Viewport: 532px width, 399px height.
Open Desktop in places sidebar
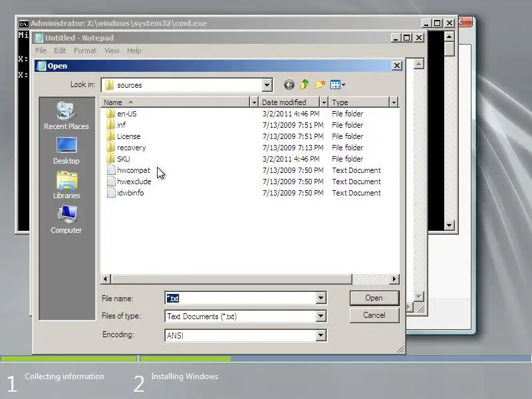[x=66, y=151]
